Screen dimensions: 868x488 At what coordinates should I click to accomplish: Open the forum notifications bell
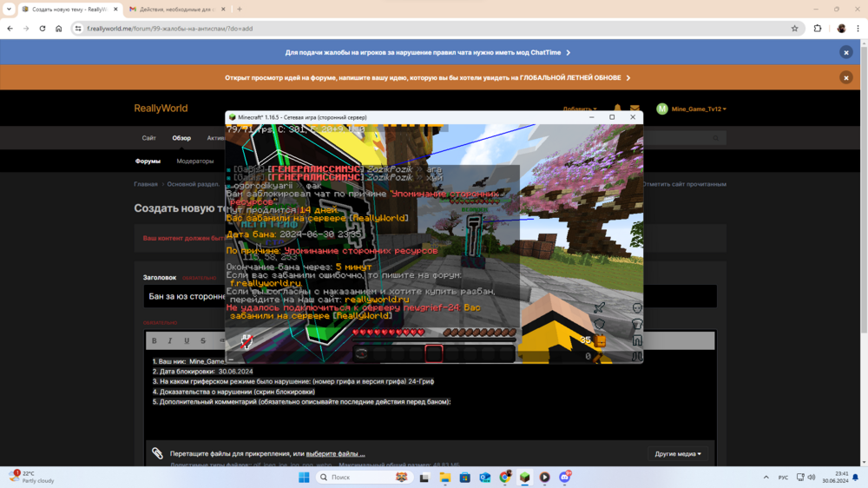(617, 109)
